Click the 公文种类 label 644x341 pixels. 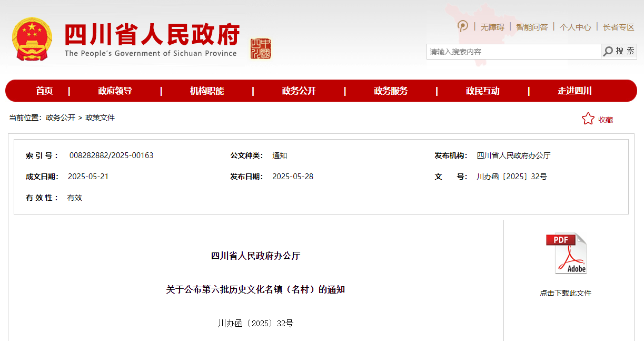[x=246, y=155]
